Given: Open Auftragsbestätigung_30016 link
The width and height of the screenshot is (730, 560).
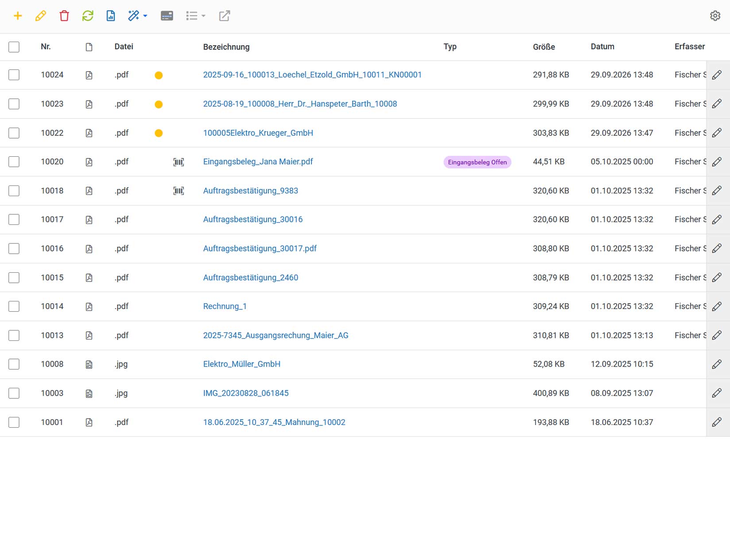Looking at the screenshot, I should point(253,220).
